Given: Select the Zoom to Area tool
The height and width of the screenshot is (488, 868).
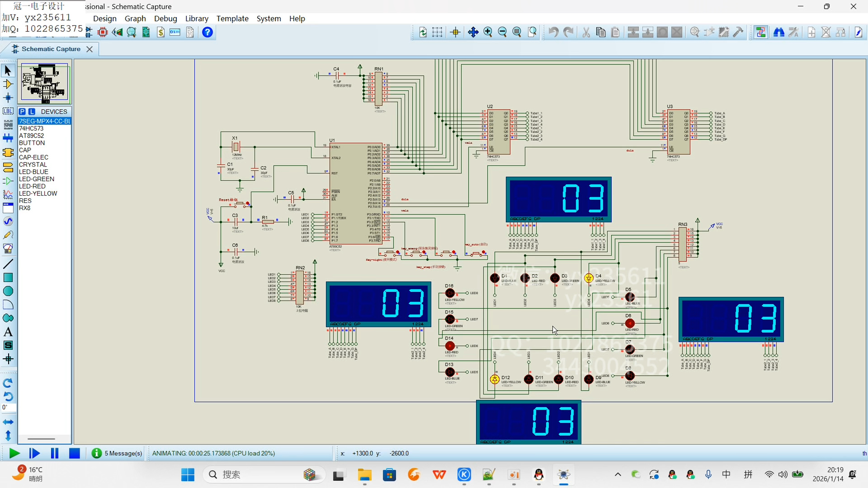Looking at the screenshot, I should (x=533, y=32).
